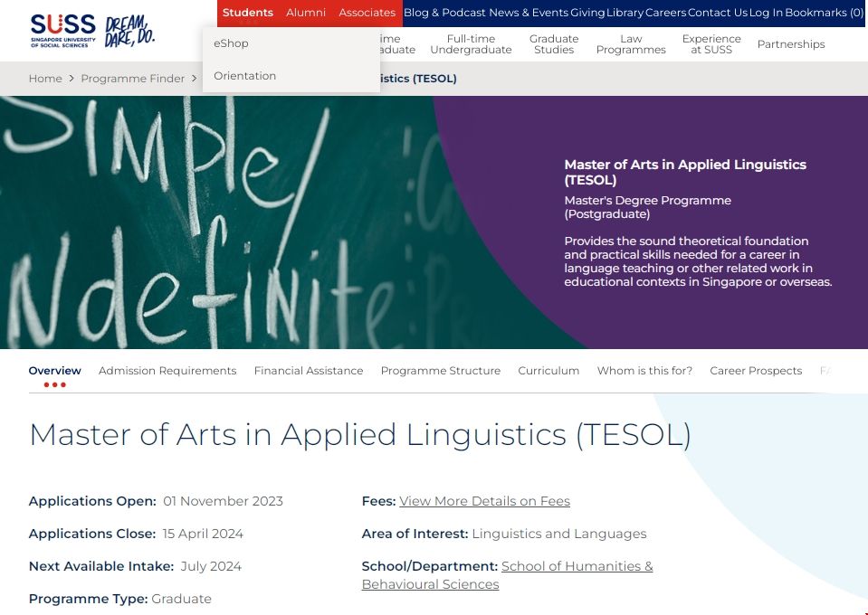Open the Students menu
Viewport: 868px width, 615px height.
tap(248, 13)
